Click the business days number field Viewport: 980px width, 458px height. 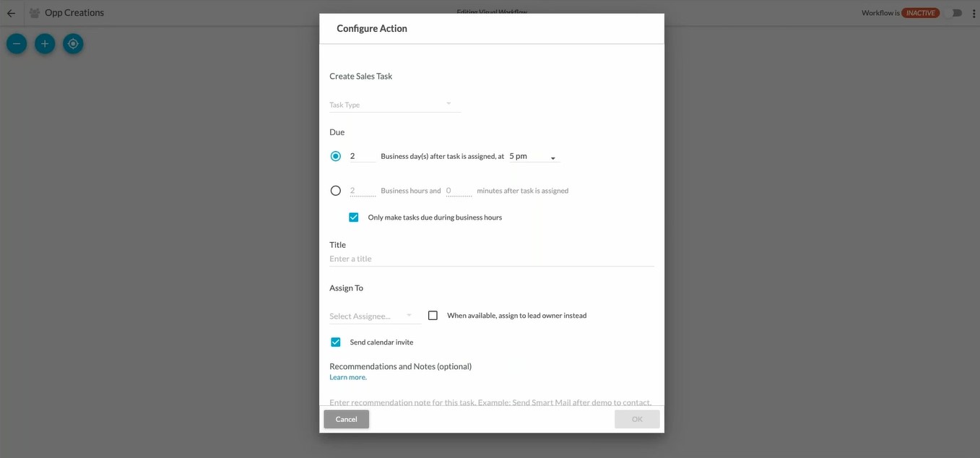(x=362, y=156)
